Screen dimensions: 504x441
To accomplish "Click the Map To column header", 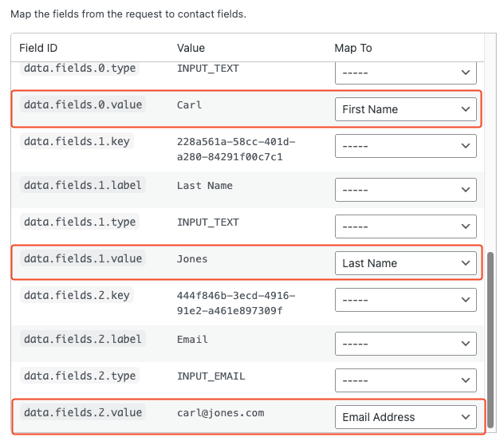I will tap(353, 48).
